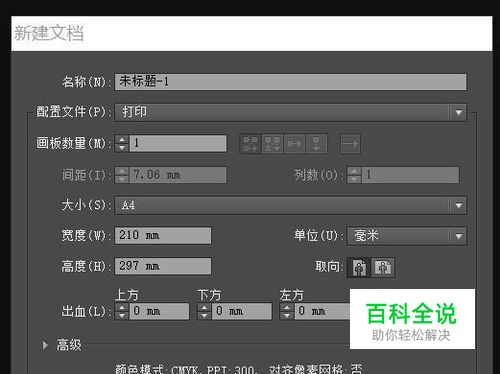Click the 列数 input field
The image size is (500, 374).
point(410,175)
